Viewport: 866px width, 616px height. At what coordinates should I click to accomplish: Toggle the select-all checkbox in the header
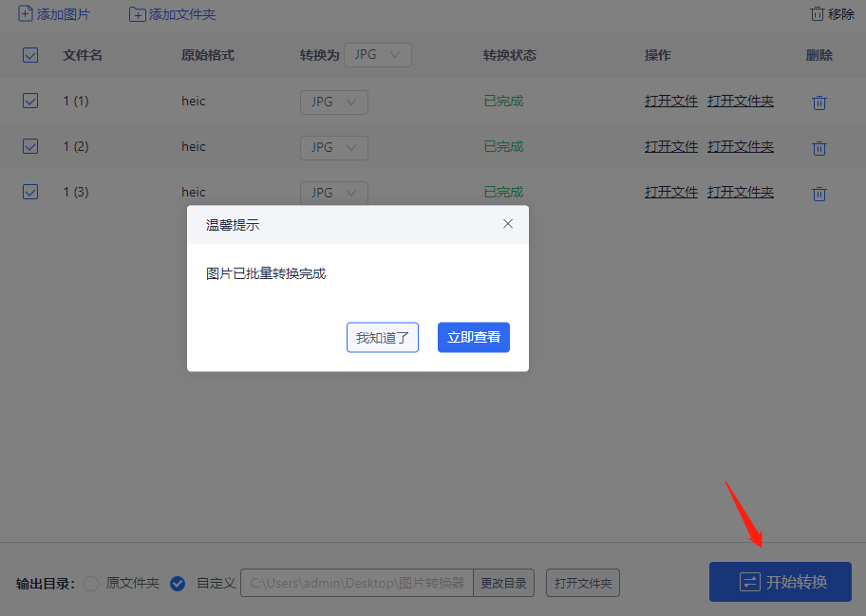point(30,55)
